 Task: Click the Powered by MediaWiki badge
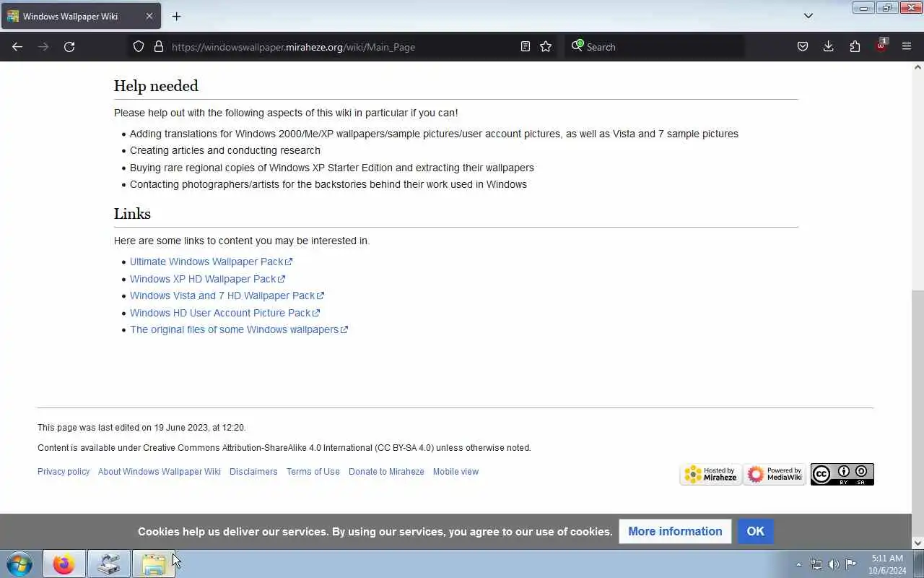click(775, 474)
